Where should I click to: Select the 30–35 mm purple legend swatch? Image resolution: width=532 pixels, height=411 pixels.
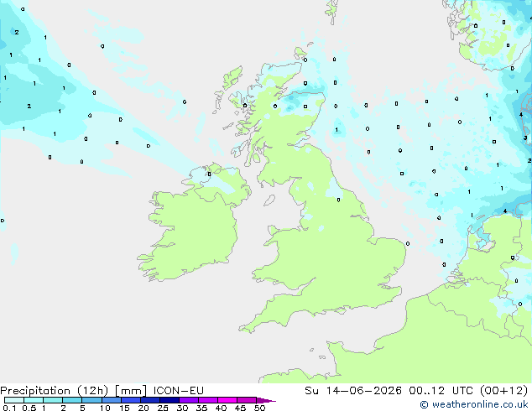click(x=189, y=400)
